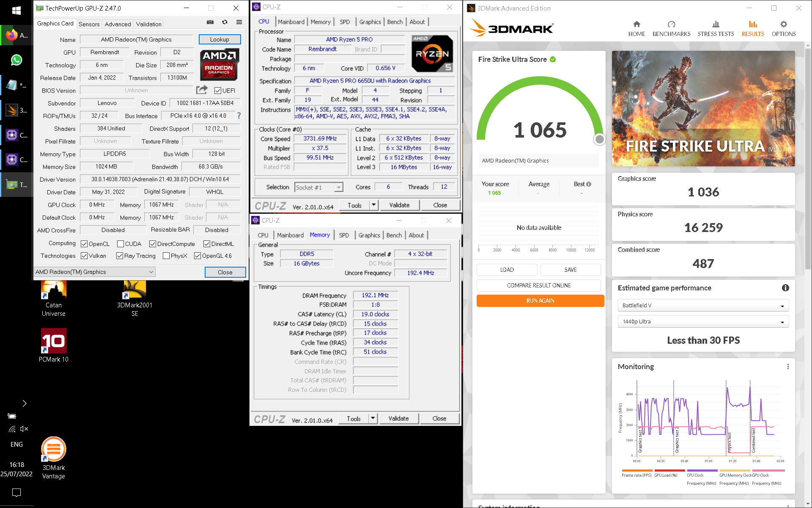Click the info icon beside Best score
The width and height of the screenshot is (812, 508).
coord(589,184)
